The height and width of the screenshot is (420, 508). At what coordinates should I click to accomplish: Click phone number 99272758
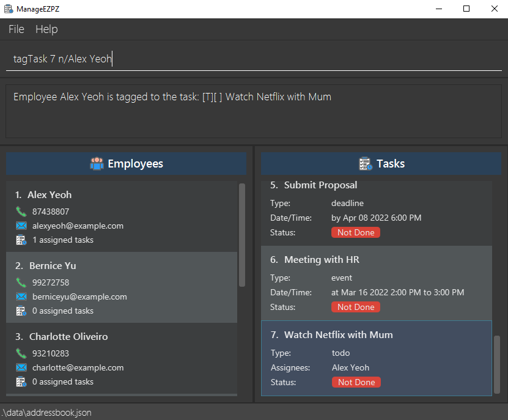[x=51, y=282]
